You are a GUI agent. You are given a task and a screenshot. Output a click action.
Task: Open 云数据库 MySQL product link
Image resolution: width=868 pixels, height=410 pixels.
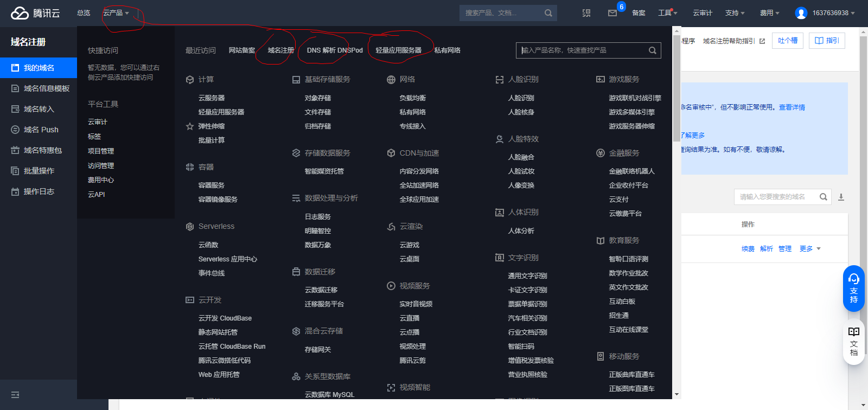pos(329,395)
